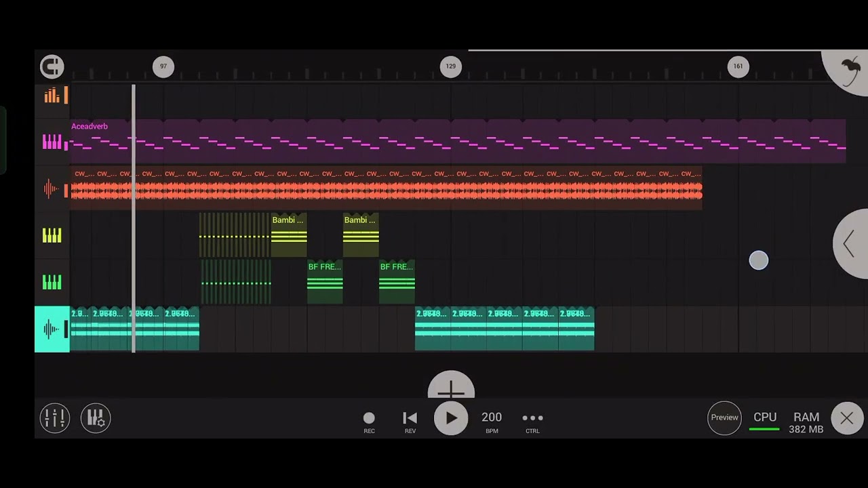The width and height of the screenshot is (868, 488).
Task: Change the 200 BPM tempo
Action: pyautogui.click(x=492, y=422)
